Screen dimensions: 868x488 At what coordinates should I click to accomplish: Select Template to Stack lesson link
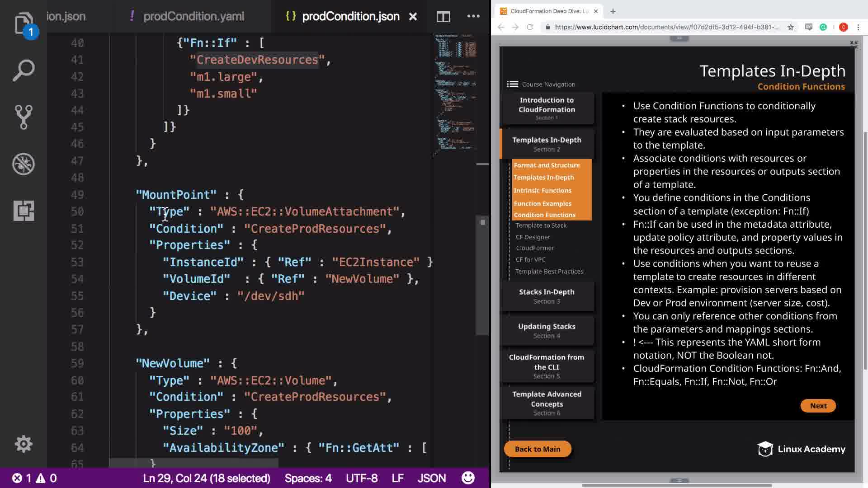coord(541,225)
